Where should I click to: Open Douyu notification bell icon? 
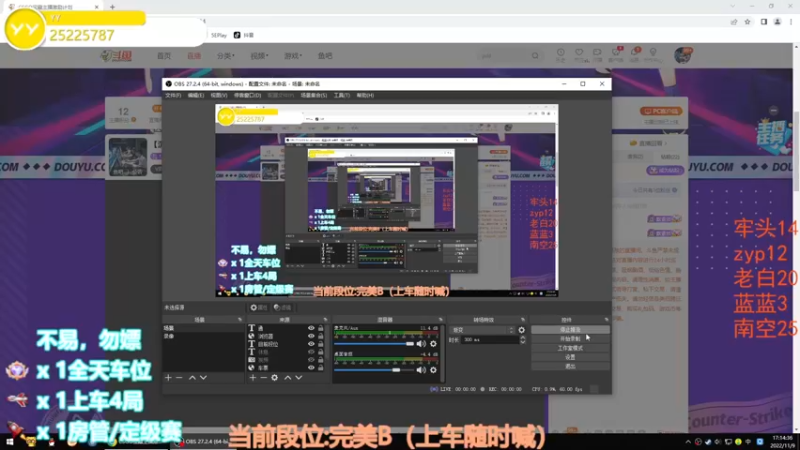pos(634,53)
